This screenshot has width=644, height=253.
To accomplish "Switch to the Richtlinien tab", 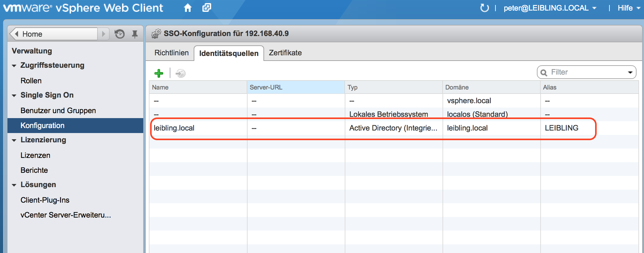I will pos(171,53).
